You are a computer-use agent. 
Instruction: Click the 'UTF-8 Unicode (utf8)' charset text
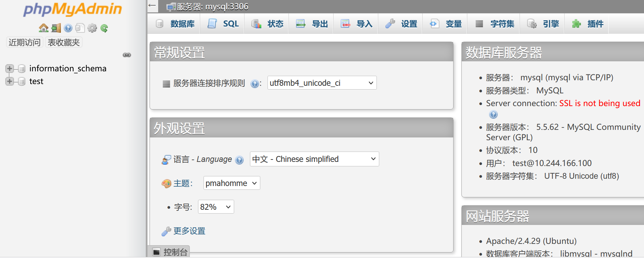point(581,176)
